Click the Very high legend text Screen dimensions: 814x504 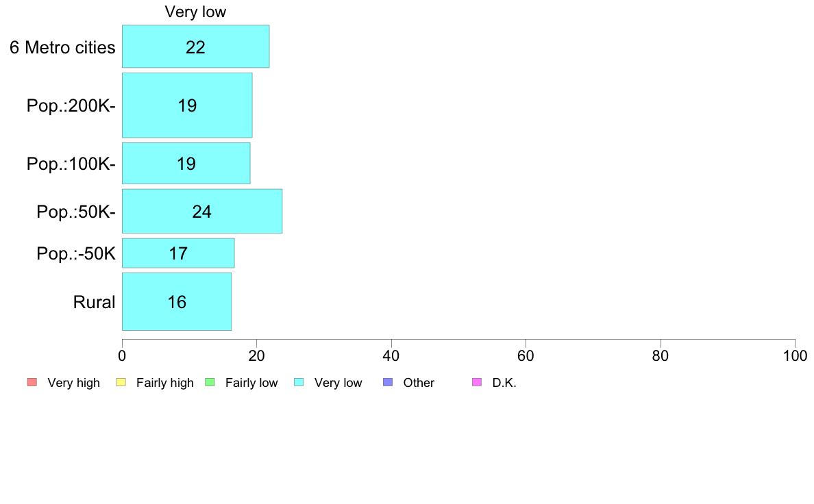(74, 383)
